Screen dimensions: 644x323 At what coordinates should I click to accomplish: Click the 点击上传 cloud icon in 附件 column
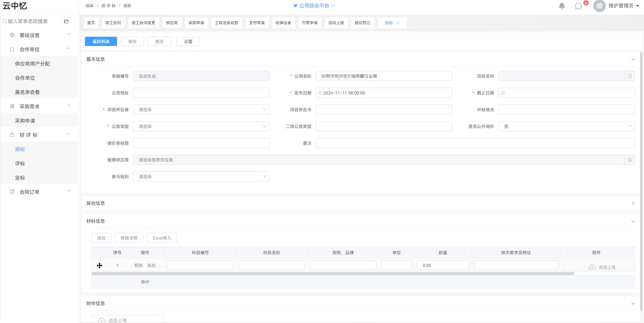click(x=592, y=267)
